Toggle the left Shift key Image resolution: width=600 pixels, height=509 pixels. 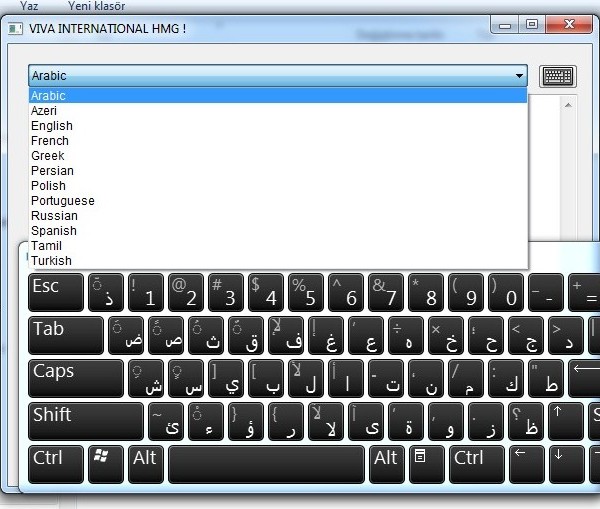[x=86, y=421]
